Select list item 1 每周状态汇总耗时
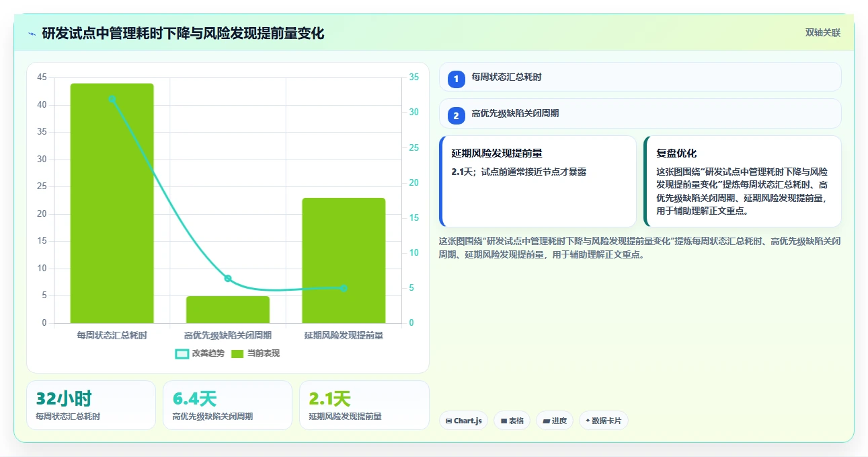 pyautogui.click(x=640, y=77)
